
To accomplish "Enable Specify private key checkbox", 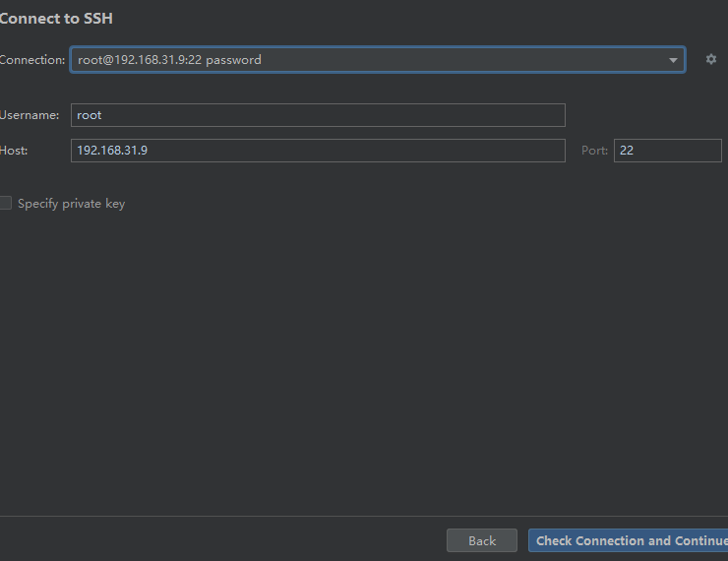I will coord(6,204).
